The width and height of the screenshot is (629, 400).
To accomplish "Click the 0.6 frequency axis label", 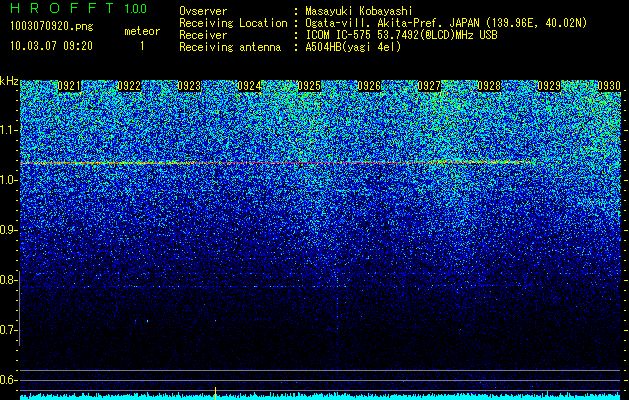I will click(x=7, y=380).
